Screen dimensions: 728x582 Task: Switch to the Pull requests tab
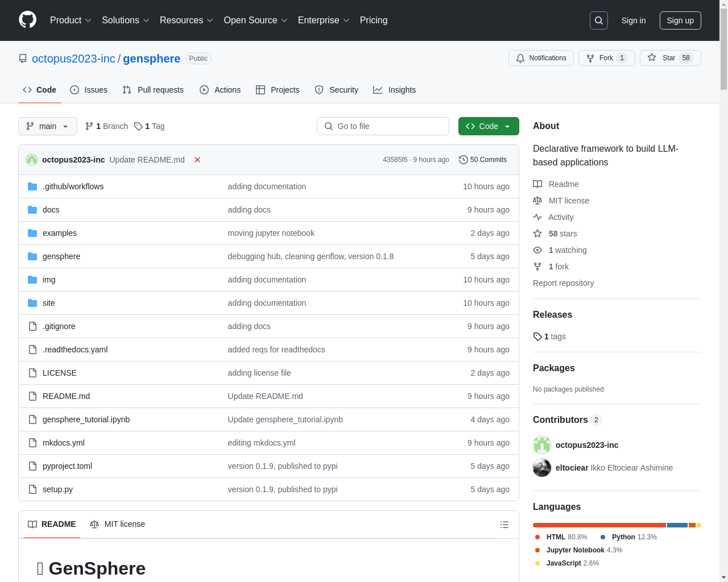pos(153,90)
